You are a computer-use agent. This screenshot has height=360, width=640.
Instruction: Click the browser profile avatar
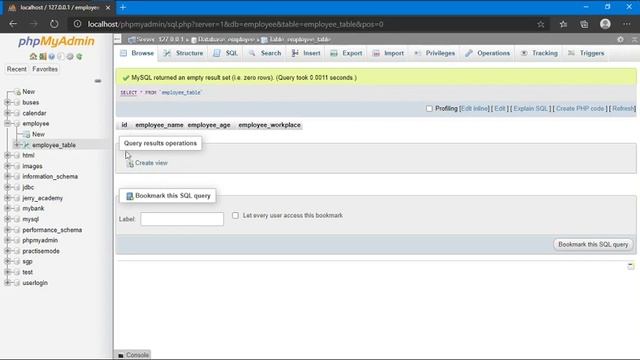pos(605,24)
